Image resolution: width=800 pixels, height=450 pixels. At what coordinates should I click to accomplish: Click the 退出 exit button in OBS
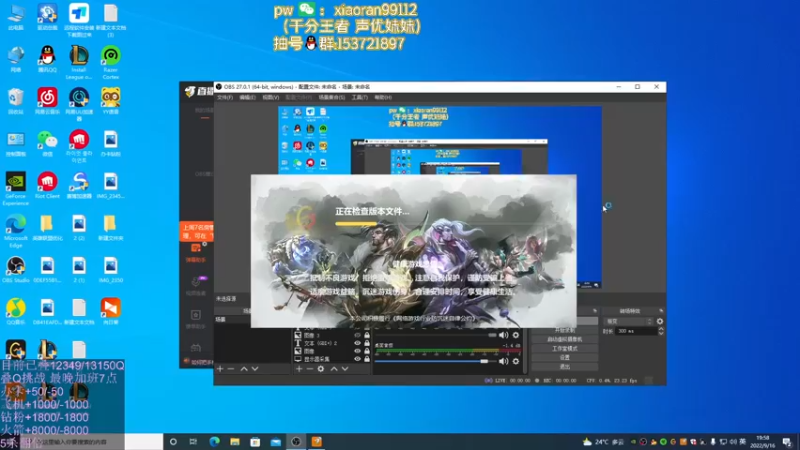(565, 367)
